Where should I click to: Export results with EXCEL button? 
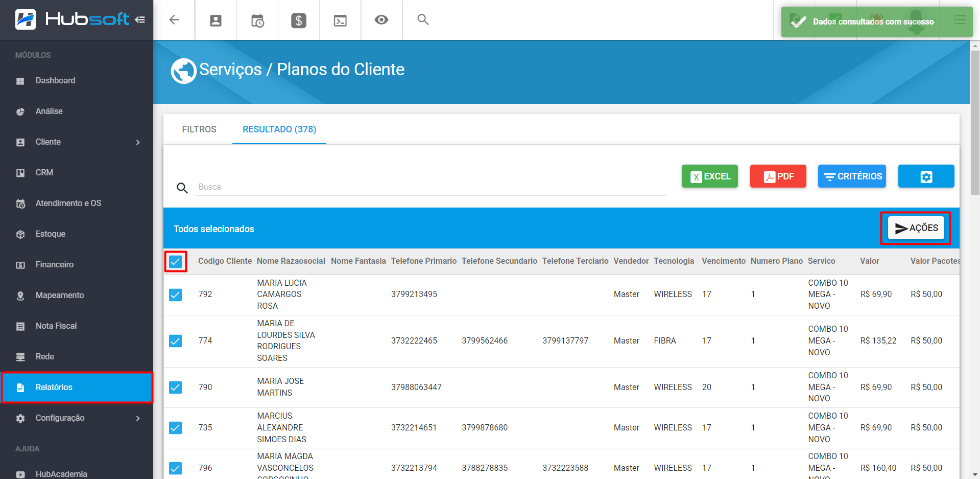(x=709, y=176)
